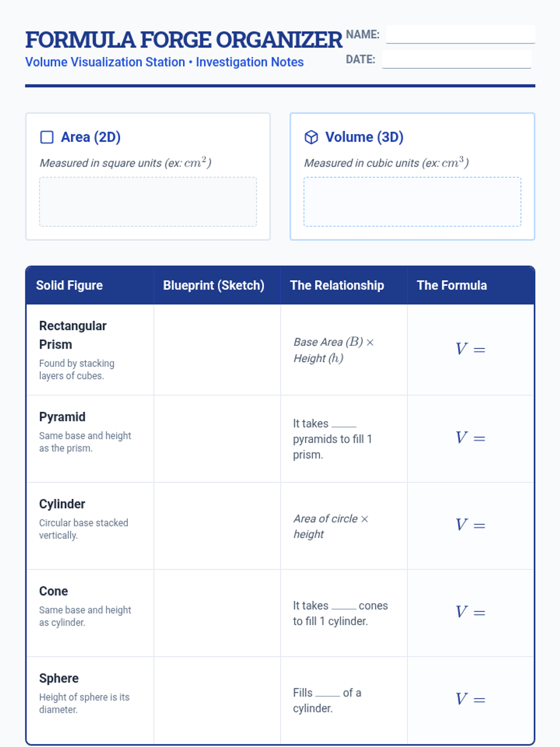
Task: Click the NAME input line
Action: click(460, 35)
